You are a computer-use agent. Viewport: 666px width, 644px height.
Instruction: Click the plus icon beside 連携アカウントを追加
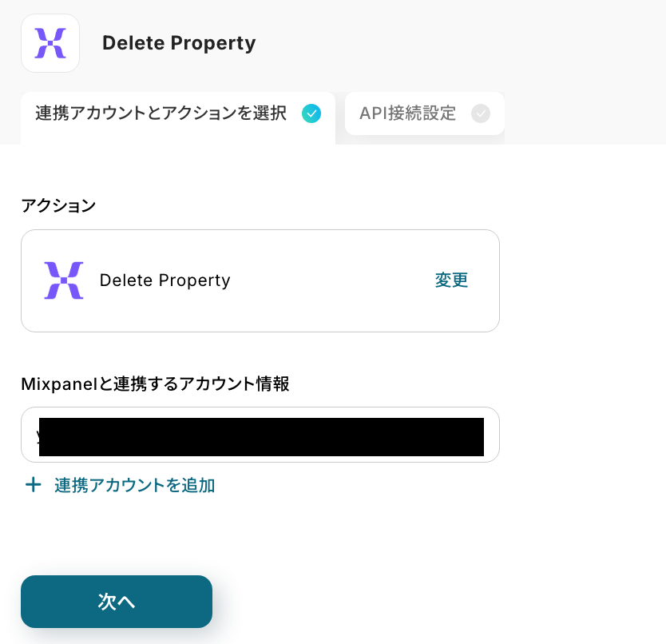(33, 485)
